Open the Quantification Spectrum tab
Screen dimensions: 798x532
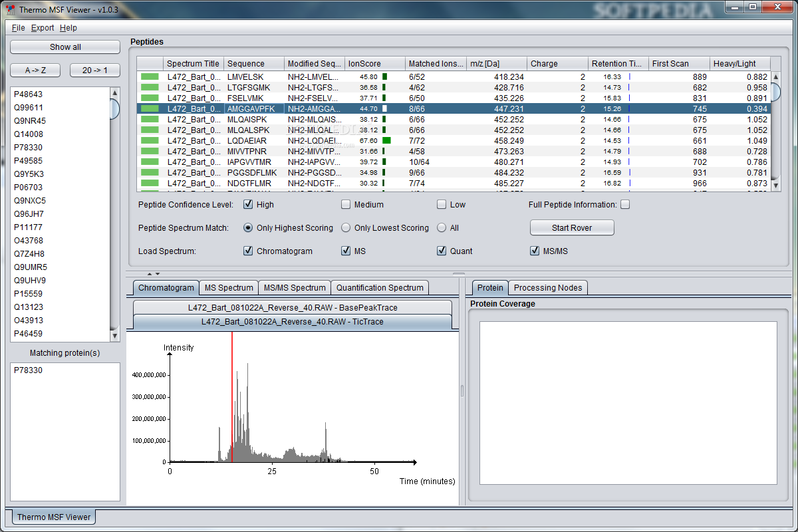tap(380, 288)
